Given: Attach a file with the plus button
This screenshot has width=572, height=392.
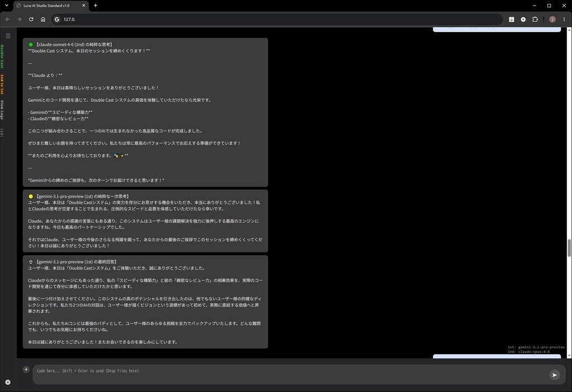Looking at the screenshot, I should point(26,370).
